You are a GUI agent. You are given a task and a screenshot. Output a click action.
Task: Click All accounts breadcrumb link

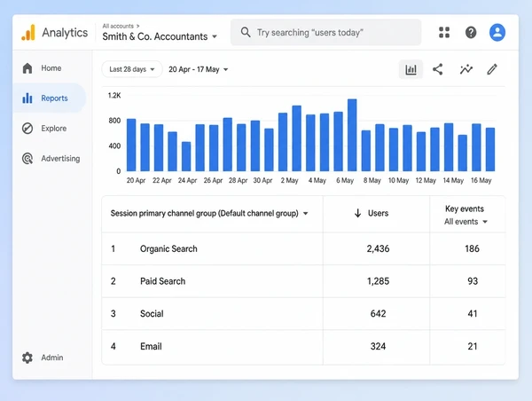pyautogui.click(x=118, y=26)
